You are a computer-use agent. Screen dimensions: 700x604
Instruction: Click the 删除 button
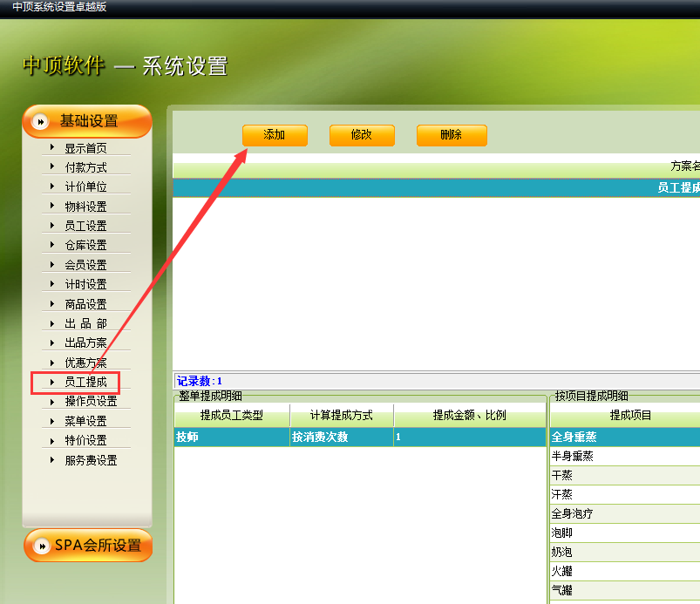click(x=452, y=135)
